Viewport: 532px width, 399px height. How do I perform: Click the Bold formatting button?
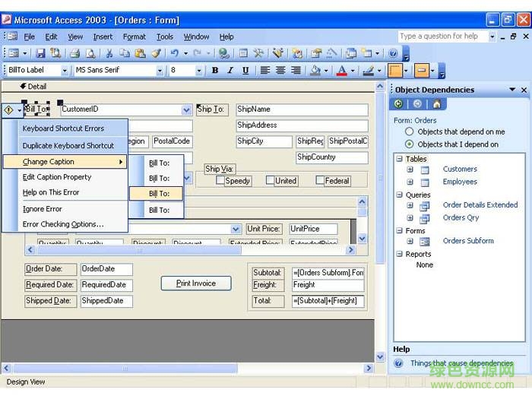pos(215,71)
